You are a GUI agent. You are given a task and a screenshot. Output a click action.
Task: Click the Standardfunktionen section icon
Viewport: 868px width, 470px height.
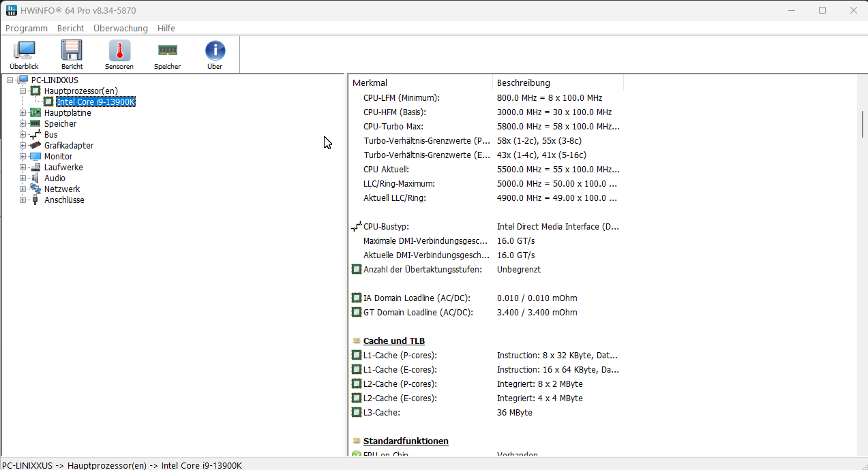(357, 441)
